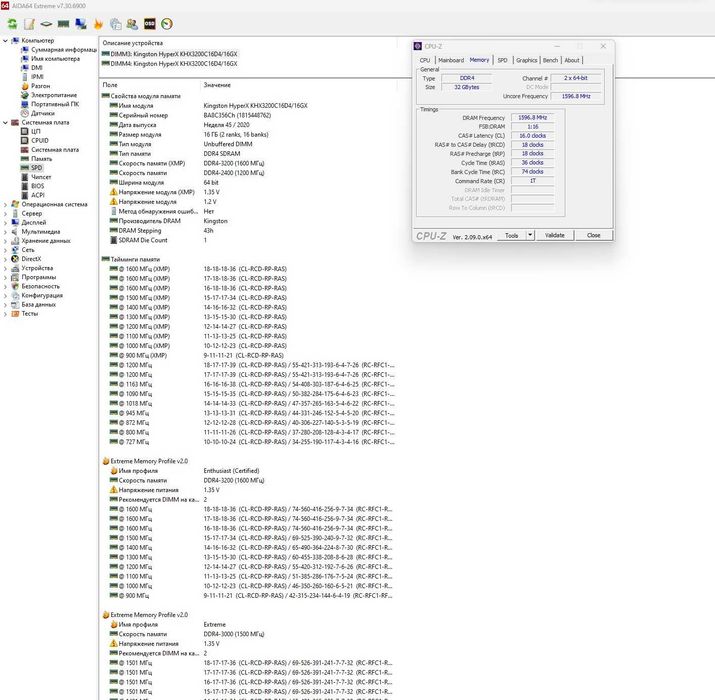Open the monitor diagnostics toolbar icon

[x=81, y=24]
